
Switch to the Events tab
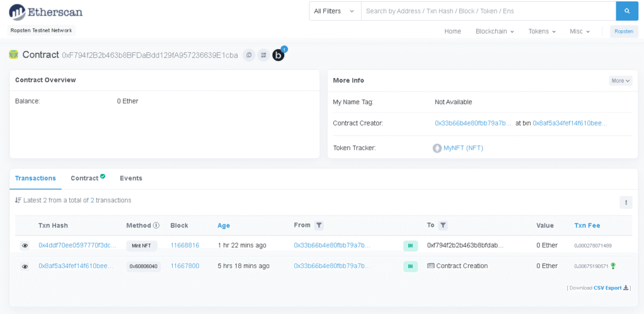(x=131, y=178)
